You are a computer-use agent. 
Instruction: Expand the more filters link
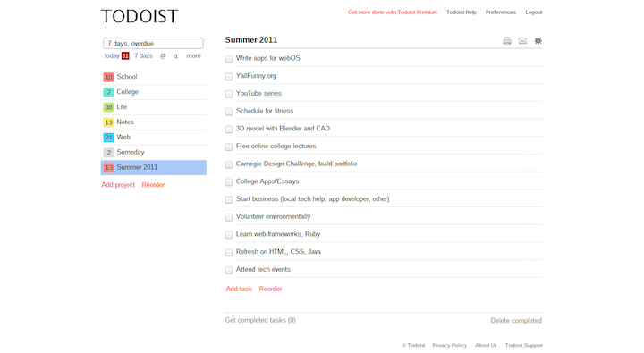(x=193, y=55)
